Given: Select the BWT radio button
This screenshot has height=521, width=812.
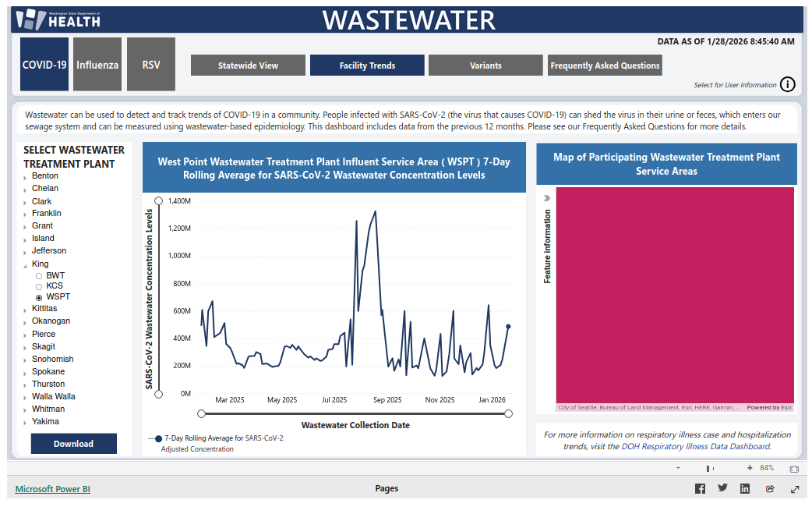Looking at the screenshot, I should pyautogui.click(x=39, y=276).
